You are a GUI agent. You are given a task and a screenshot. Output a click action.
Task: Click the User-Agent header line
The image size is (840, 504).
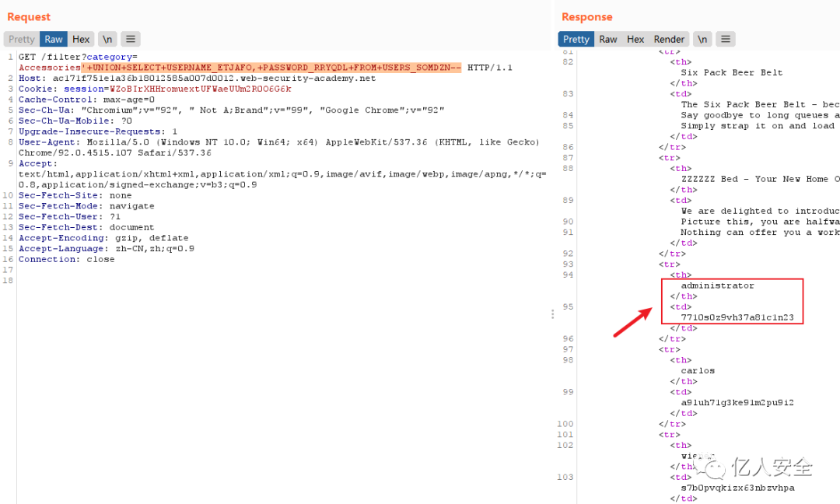point(279,142)
